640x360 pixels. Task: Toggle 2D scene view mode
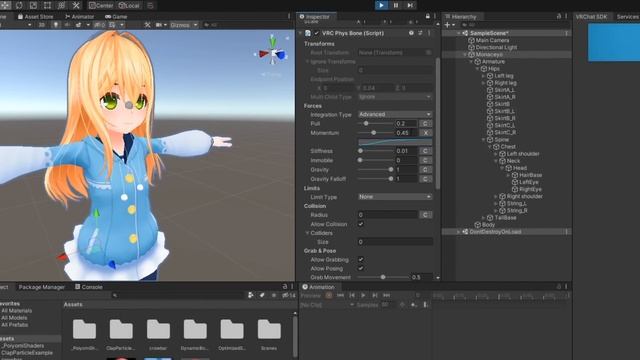tap(42, 25)
